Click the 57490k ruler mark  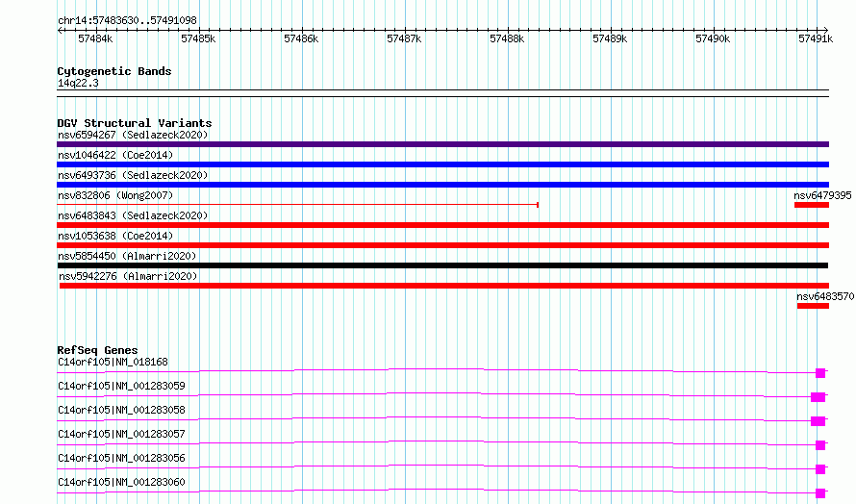tap(713, 38)
